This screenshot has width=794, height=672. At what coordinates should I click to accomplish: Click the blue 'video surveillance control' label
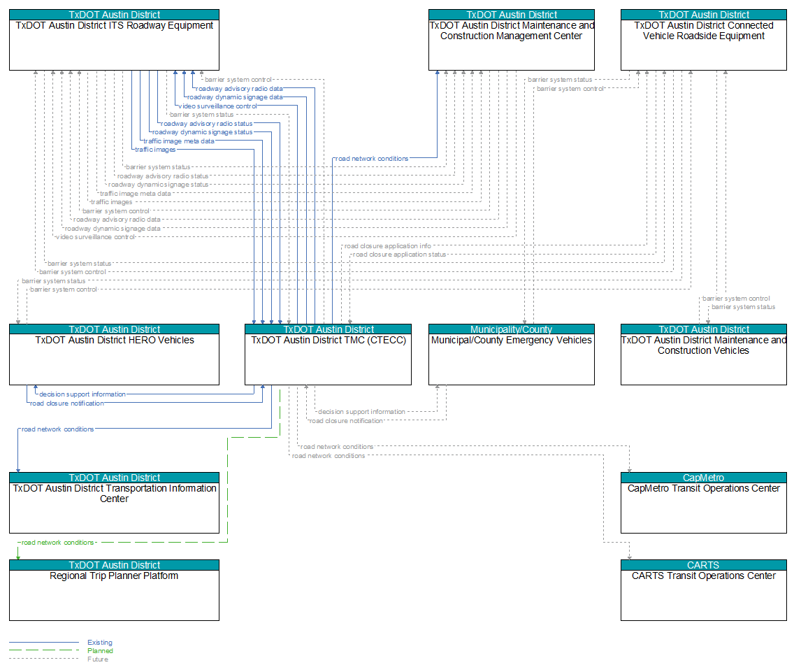pyautogui.click(x=218, y=106)
